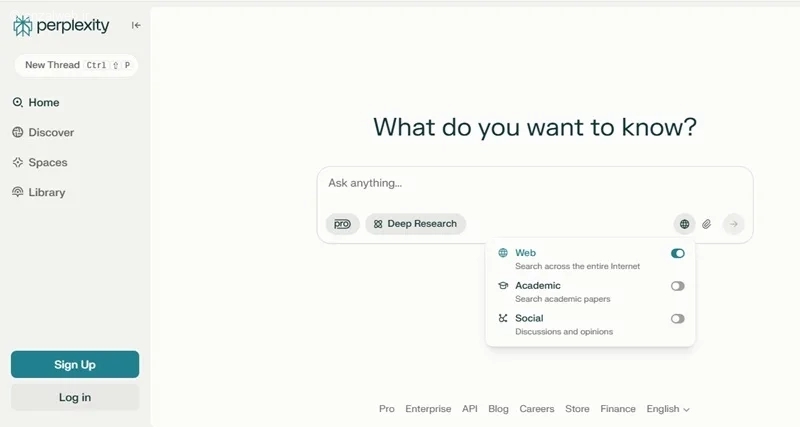Click 'Discussions and opinions' text
The width and height of the screenshot is (800, 427).
(564, 332)
